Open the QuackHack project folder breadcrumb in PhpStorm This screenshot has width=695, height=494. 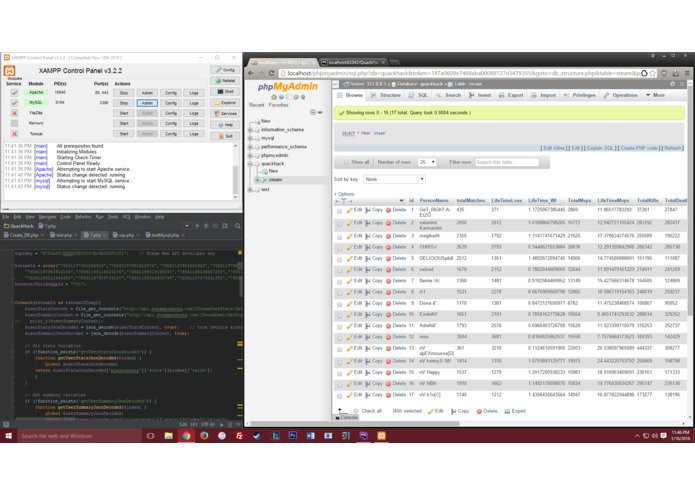point(18,226)
